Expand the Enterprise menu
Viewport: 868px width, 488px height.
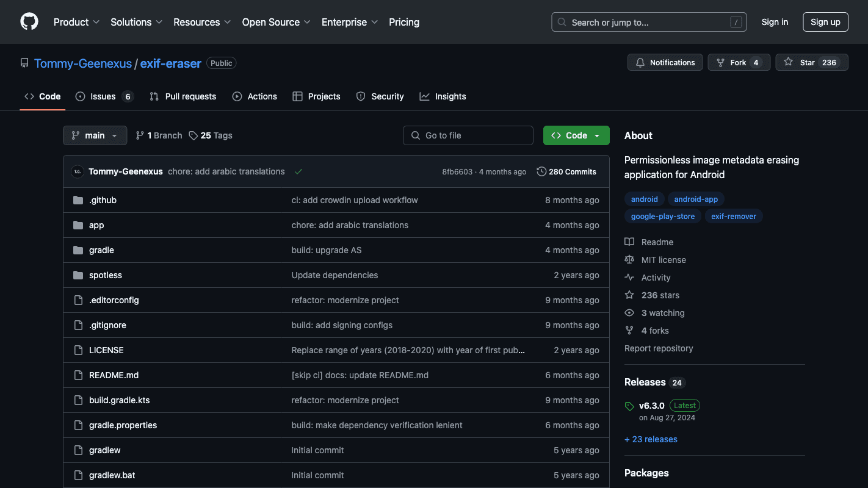coord(350,22)
